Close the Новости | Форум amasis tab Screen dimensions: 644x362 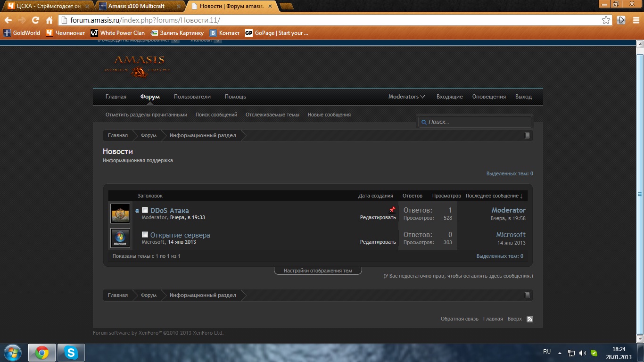pos(271,6)
